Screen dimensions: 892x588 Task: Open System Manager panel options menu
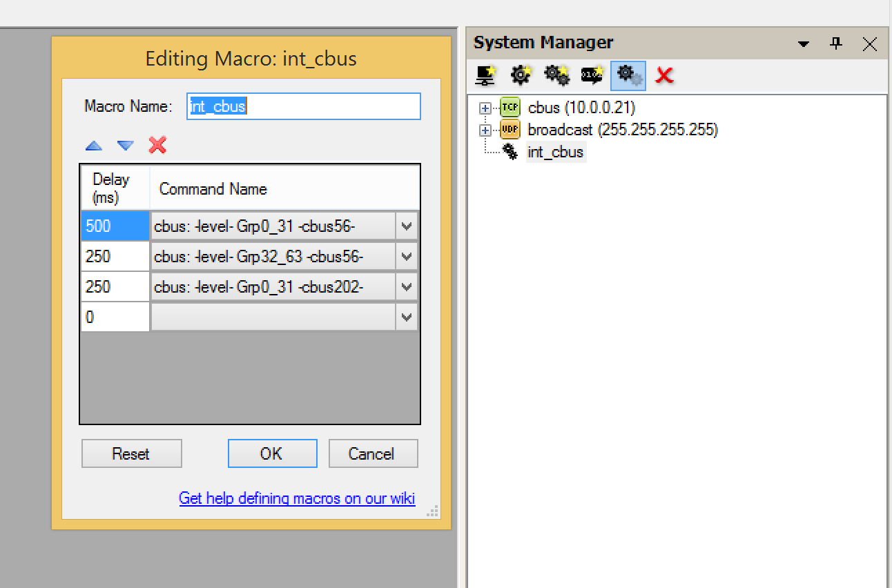pos(803,43)
